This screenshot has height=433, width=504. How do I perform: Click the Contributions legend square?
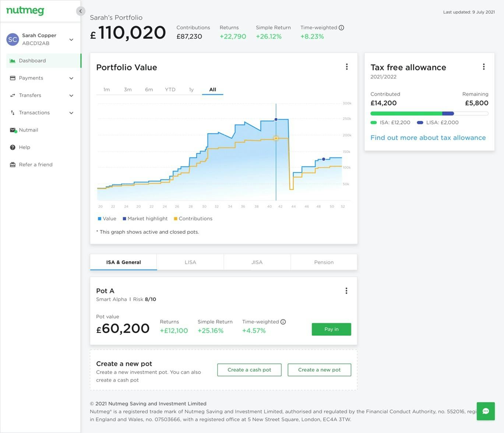pyautogui.click(x=176, y=219)
